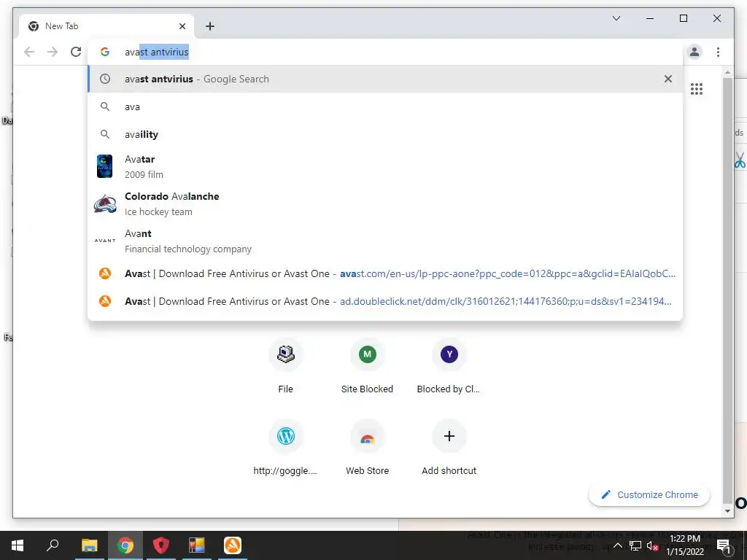Click the Colorado Avalanche logo thumbnail

pos(105,204)
